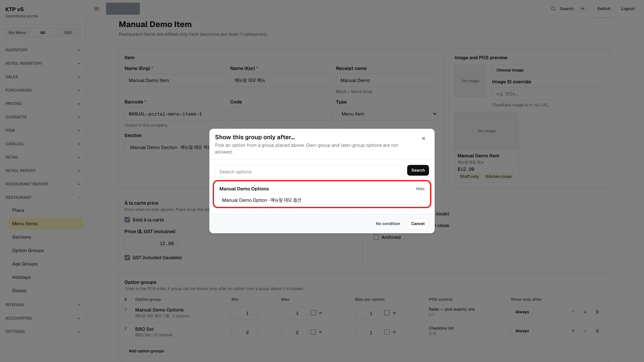Click the Search options input field
The height and width of the screenshot is (362, 644).
(309, 172)
